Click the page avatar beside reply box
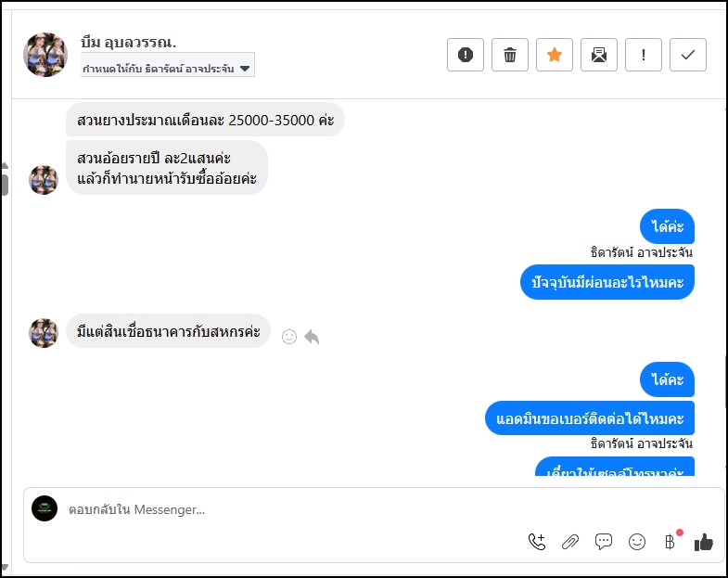The image size is (728, 578). point(45,508)
